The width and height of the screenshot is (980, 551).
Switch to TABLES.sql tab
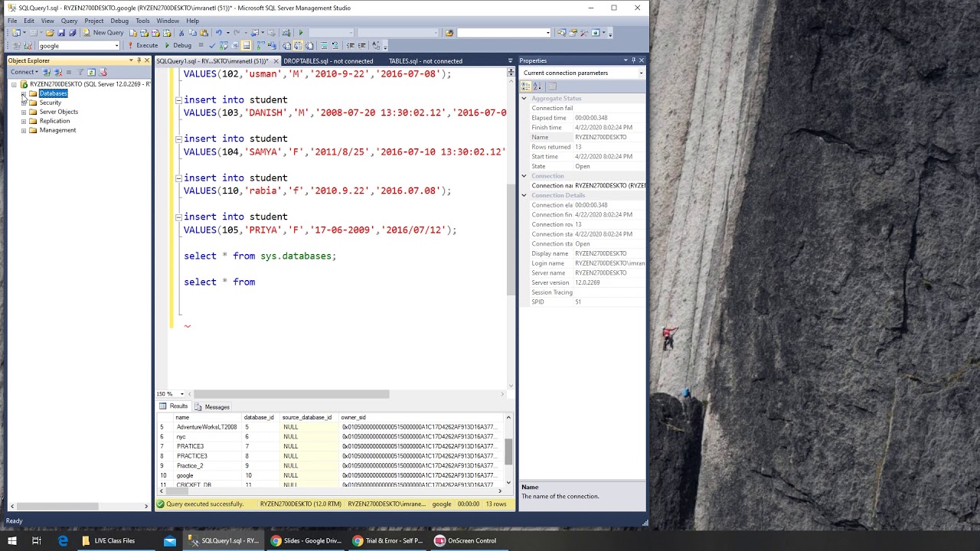426,61
